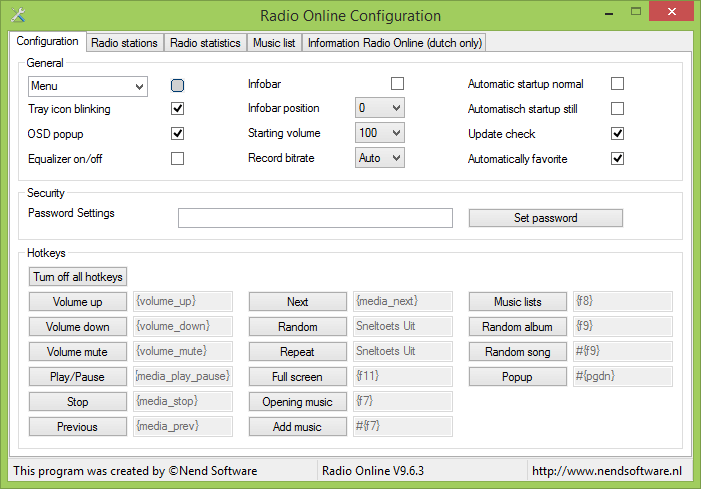Enable the Infobar checkbox
This screenshot has width=701, height=489.
[397, 84]
